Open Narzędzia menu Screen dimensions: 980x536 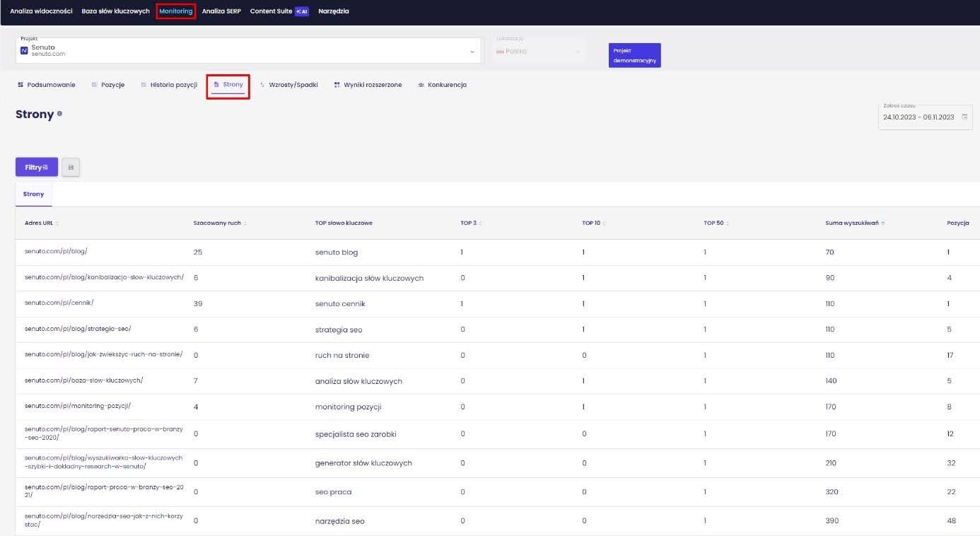tap(334, 11)
